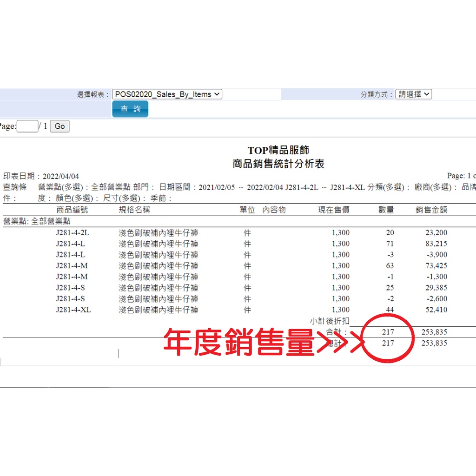Screen dimensions: 476x476
Task: Click the 數量 column header
Action: (386, 210)
